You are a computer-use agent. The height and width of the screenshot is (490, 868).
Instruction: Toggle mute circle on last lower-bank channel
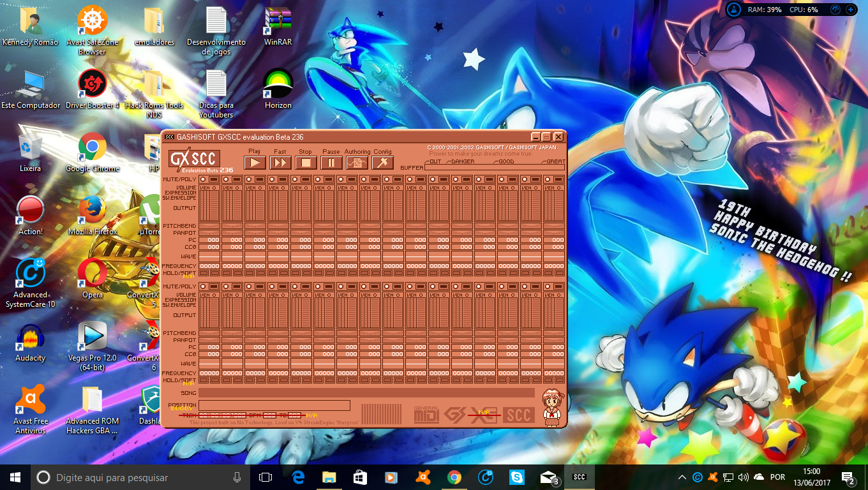pyautogui.click(x=548, y=287)
